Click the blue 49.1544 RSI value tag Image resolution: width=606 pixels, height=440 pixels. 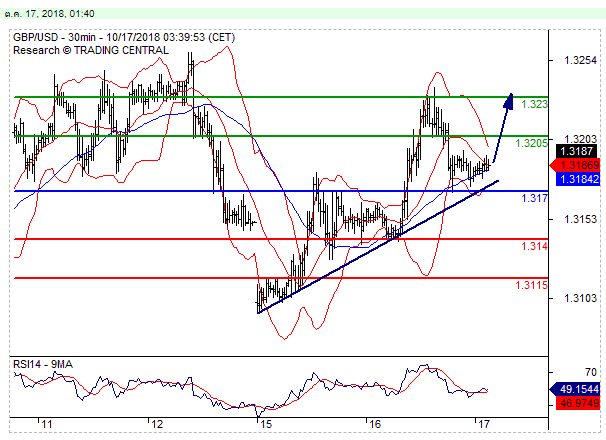tap(575, 389)
